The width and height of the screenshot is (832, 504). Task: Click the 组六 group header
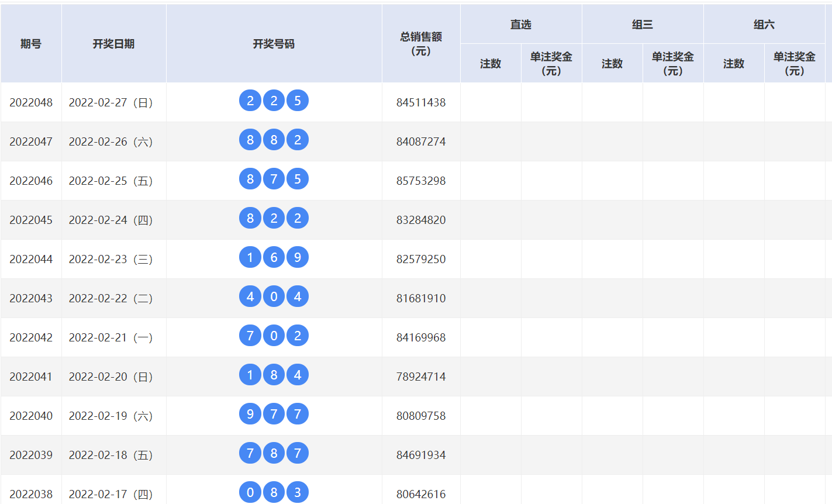point(764,24)
